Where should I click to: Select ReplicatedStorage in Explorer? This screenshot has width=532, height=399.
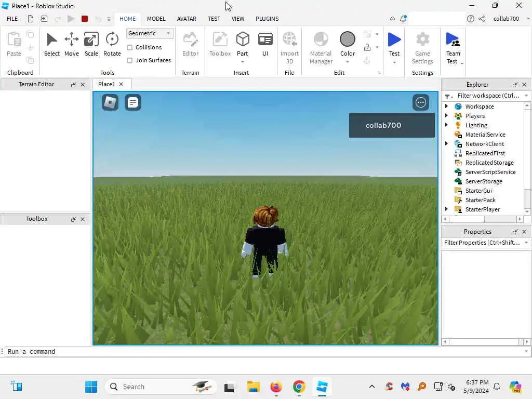coord(489,163)
